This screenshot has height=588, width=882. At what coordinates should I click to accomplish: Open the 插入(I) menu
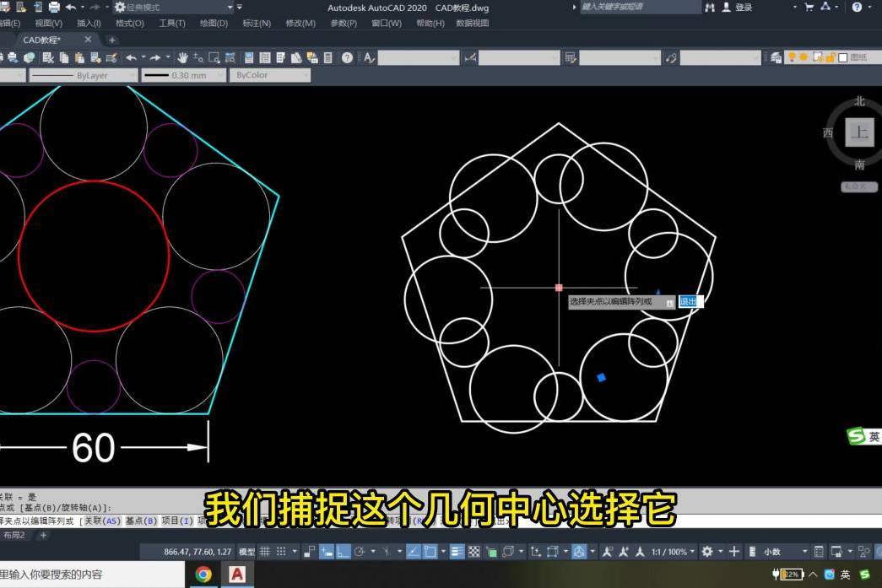tap(89, 23)
